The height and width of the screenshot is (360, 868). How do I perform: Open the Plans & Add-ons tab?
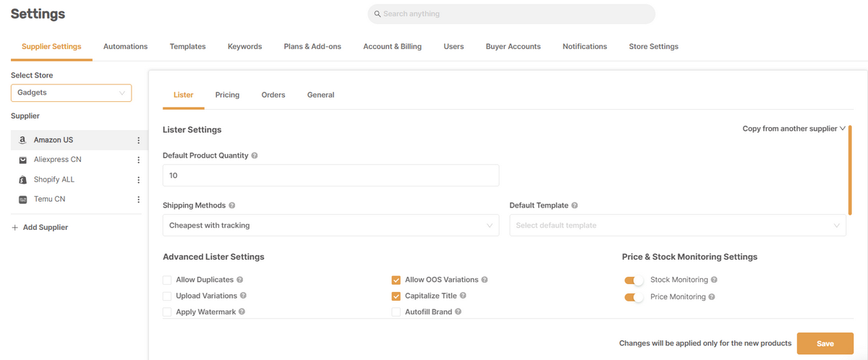(312, 46)
